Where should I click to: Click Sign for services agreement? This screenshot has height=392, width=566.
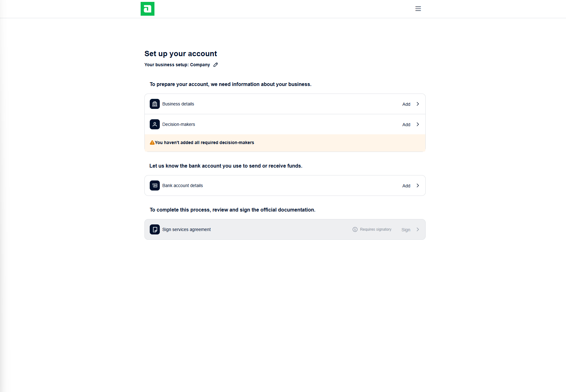(x=406, y=230)
